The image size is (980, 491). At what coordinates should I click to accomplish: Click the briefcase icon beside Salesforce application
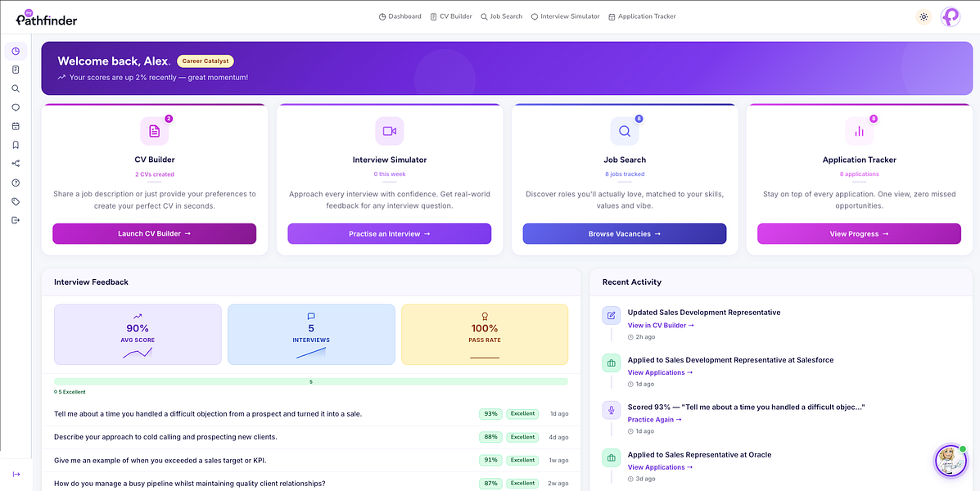(x=612, y=363)
